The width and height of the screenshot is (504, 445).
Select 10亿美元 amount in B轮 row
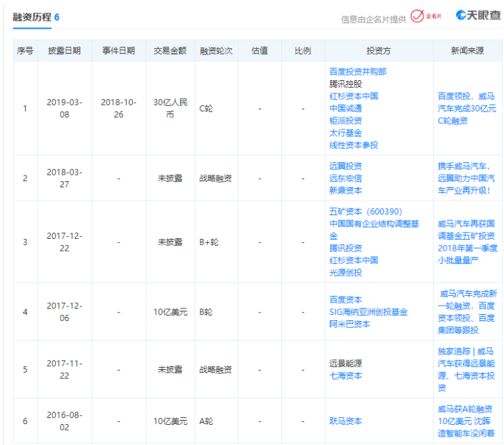tap(170, 311)
